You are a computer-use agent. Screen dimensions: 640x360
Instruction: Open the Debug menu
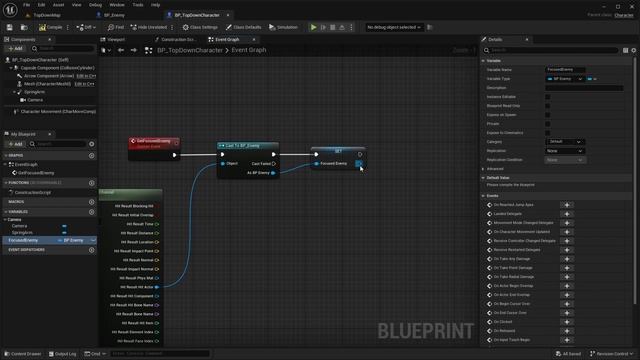pos(95,5)
